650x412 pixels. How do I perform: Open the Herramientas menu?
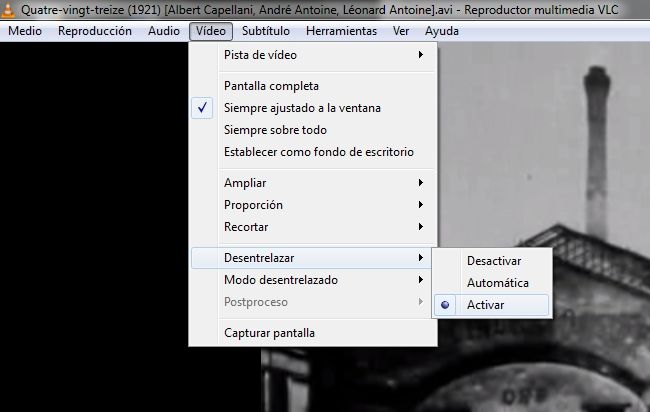coord(341,31)
